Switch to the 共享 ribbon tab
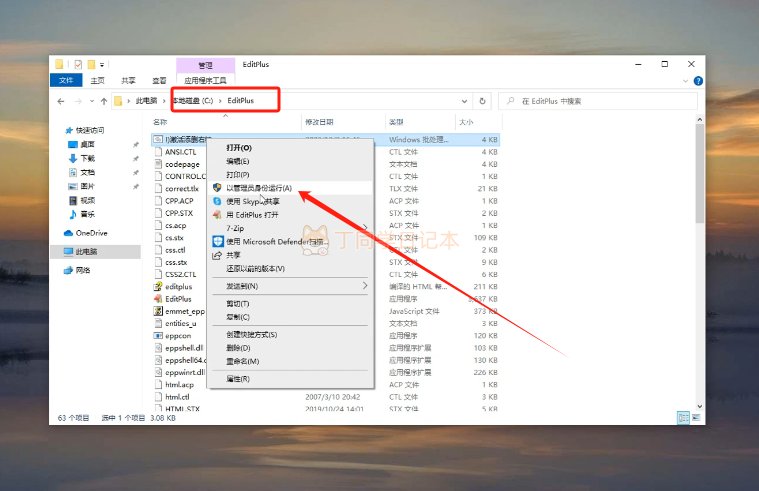Image resolution: width=759 pixels, height=491 pixels. [128, 80]
